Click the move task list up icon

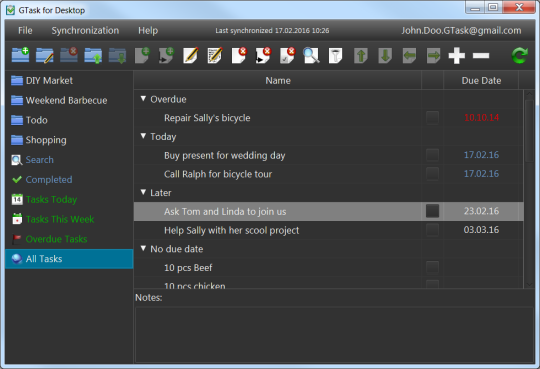click(93, 55)
